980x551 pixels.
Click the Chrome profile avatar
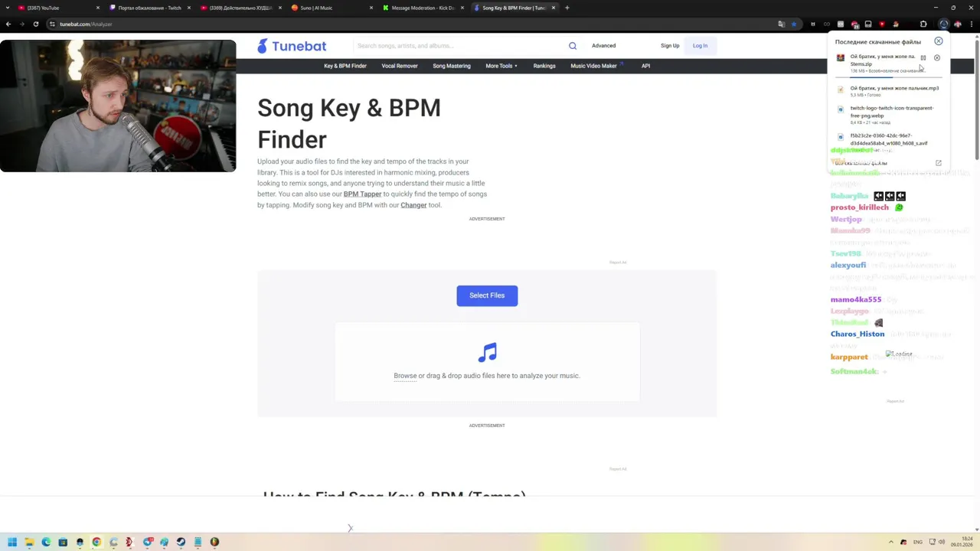click(x=958, y=24)
